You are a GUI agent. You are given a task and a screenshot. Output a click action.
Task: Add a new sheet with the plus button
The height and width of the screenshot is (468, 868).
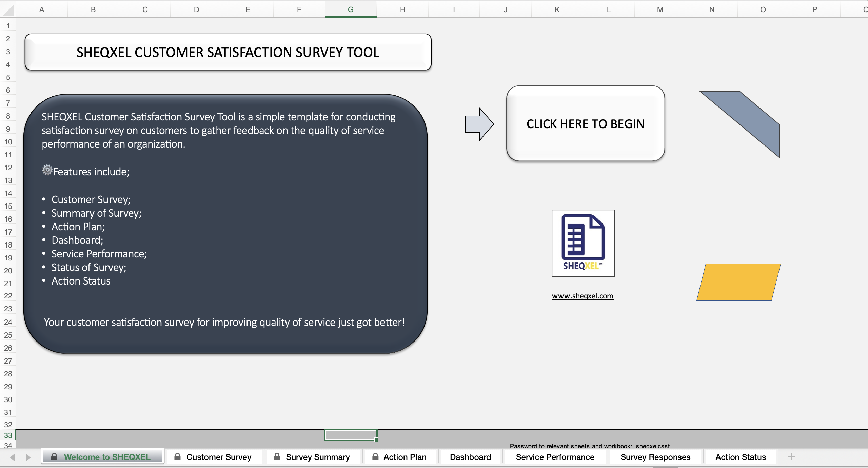(x=791, y=457)
